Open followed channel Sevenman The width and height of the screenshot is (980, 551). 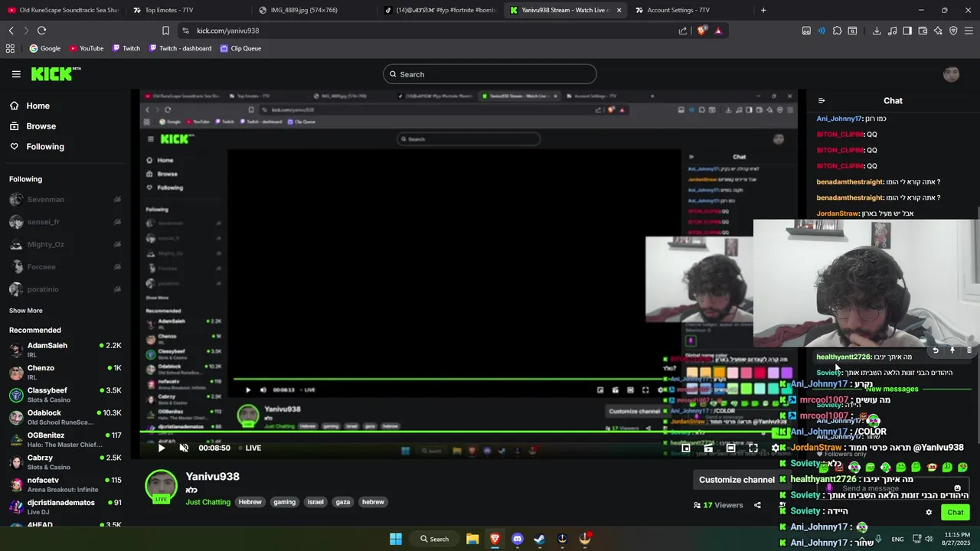coord(65,200)
